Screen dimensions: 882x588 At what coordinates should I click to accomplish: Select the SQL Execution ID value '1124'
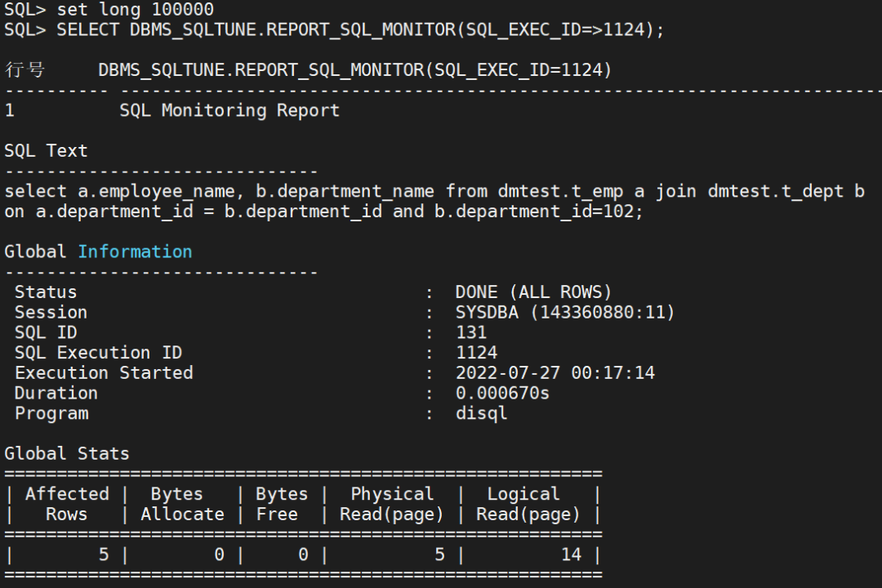click(x=476, y=352)
